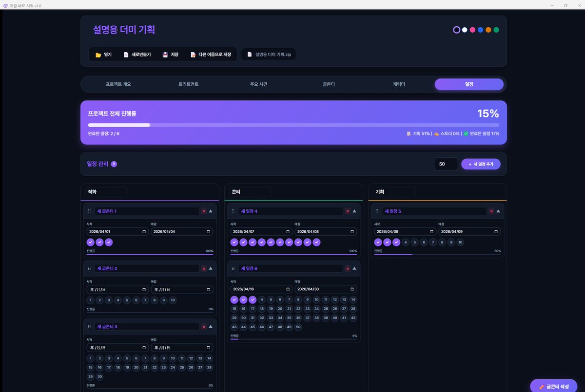
Task: Click the 새 일정 6 title field
Action: coord(291,268)
